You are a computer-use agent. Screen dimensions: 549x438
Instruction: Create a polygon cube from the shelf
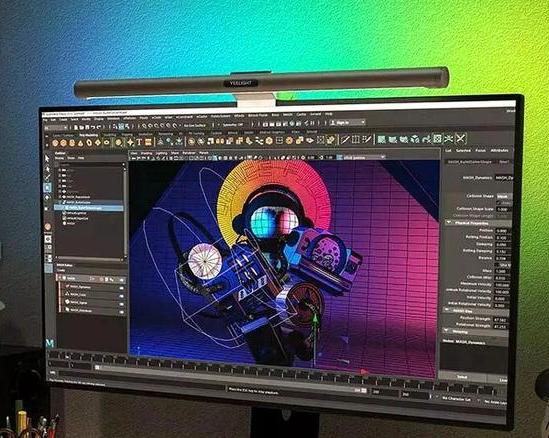point(63,143)
